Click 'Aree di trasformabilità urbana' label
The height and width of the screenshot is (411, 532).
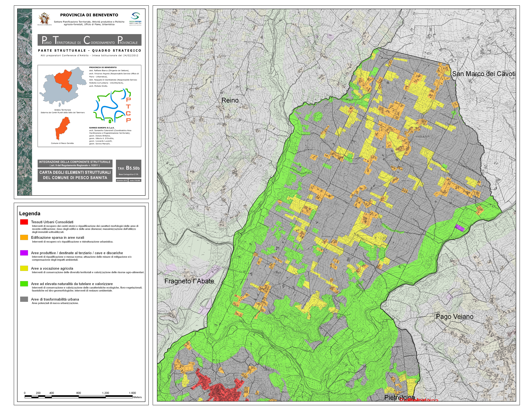55,299
